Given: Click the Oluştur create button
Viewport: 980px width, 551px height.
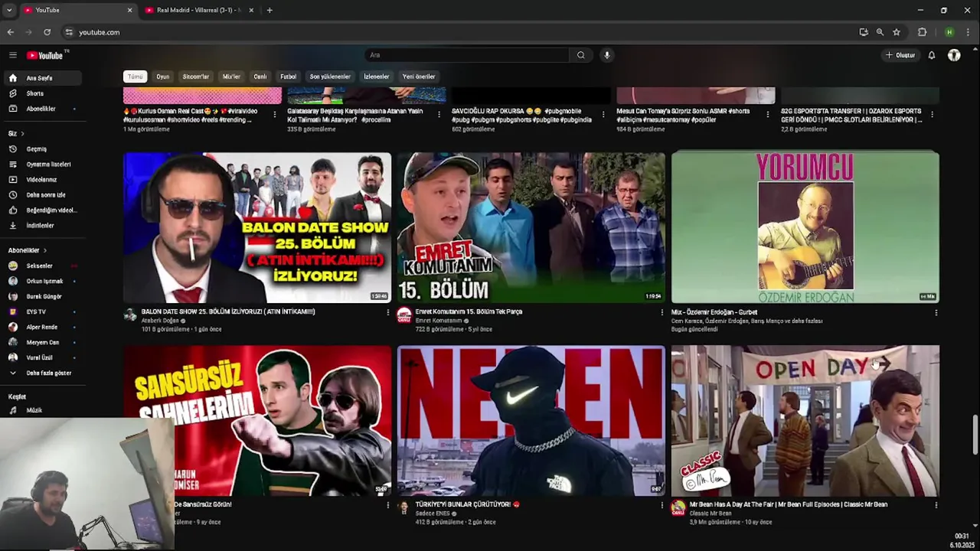Looking at the screenshot, I should point(900,55).
